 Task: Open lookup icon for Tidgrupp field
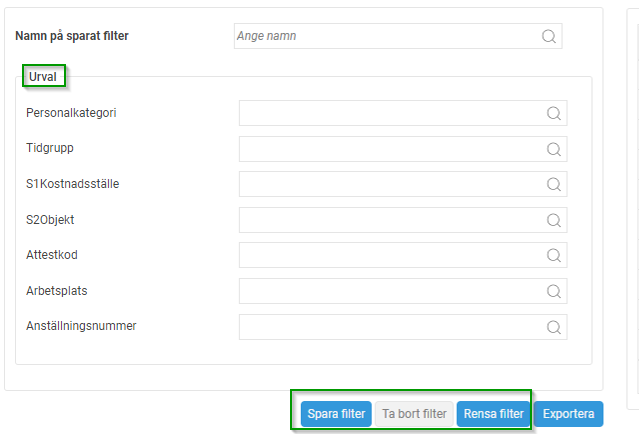click(554, 149)
